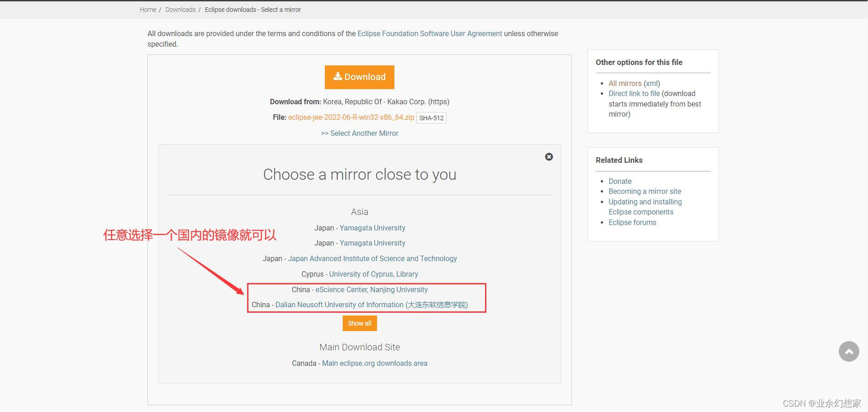Open Eclipse Foundation Software User Agreement

click(x=430, y=33)
